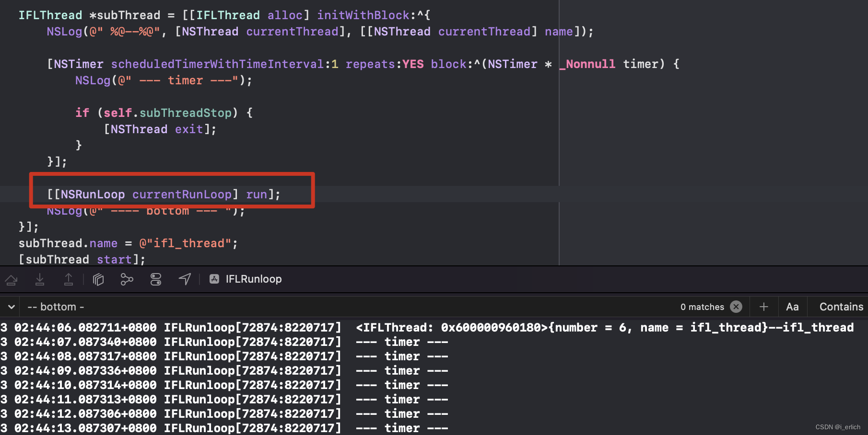Click the '[NSThread exit];' code line
This screenshot has height=435, width=868.
[x=160, y=129]
